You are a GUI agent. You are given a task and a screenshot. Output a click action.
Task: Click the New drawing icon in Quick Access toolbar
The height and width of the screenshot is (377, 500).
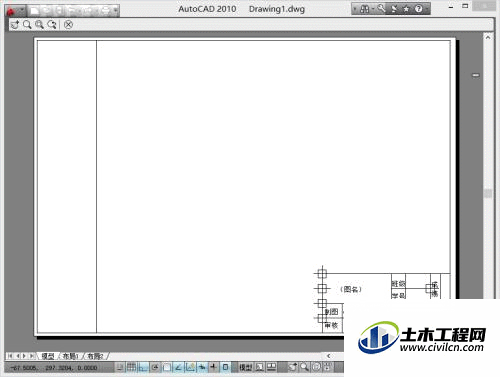(34, 11)
